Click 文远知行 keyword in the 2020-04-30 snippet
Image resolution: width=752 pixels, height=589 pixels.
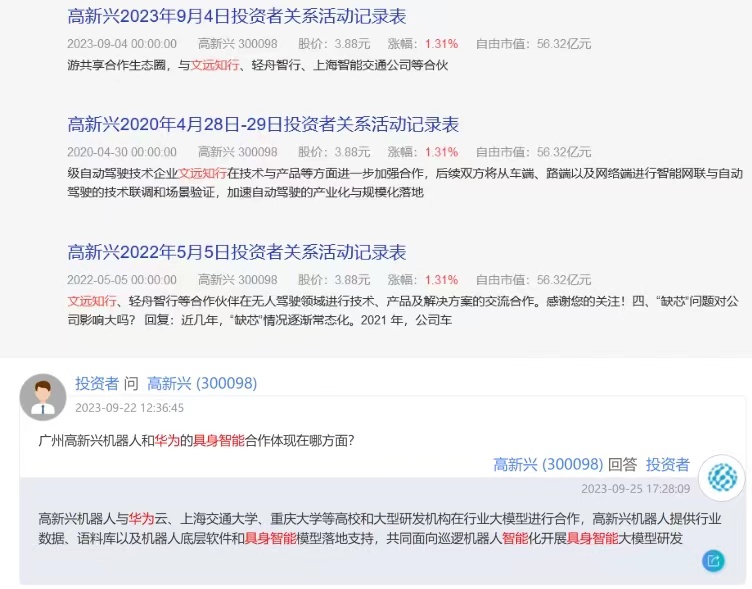[x=202, y=173]
